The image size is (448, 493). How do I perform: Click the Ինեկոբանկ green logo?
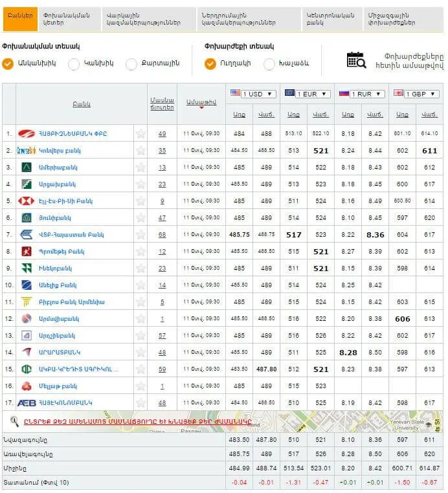[x=27, y=268]
